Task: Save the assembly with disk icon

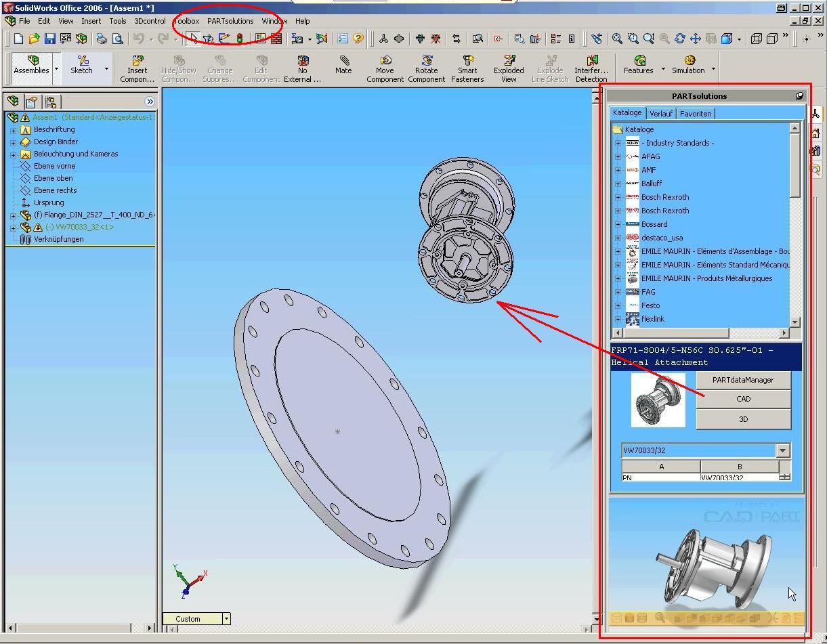Action: pos(49,39)
